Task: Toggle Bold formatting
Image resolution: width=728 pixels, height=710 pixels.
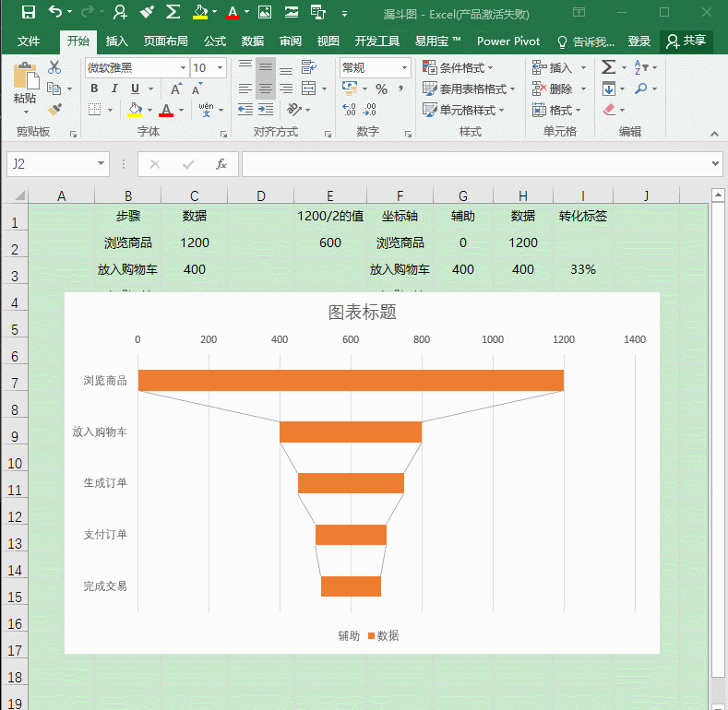Action: [x=94, y=89]
